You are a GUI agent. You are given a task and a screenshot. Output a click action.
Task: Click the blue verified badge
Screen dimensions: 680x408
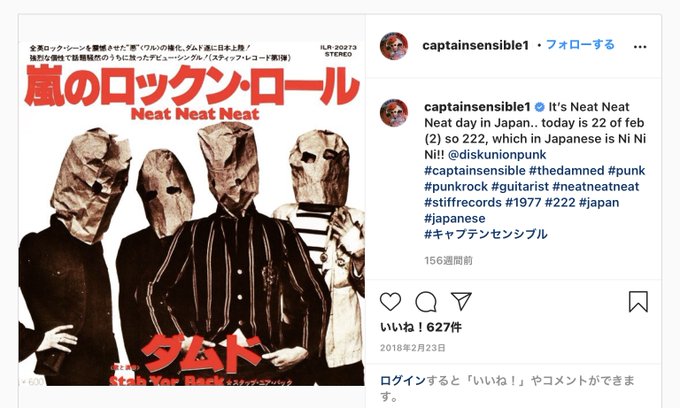(539, 107)
